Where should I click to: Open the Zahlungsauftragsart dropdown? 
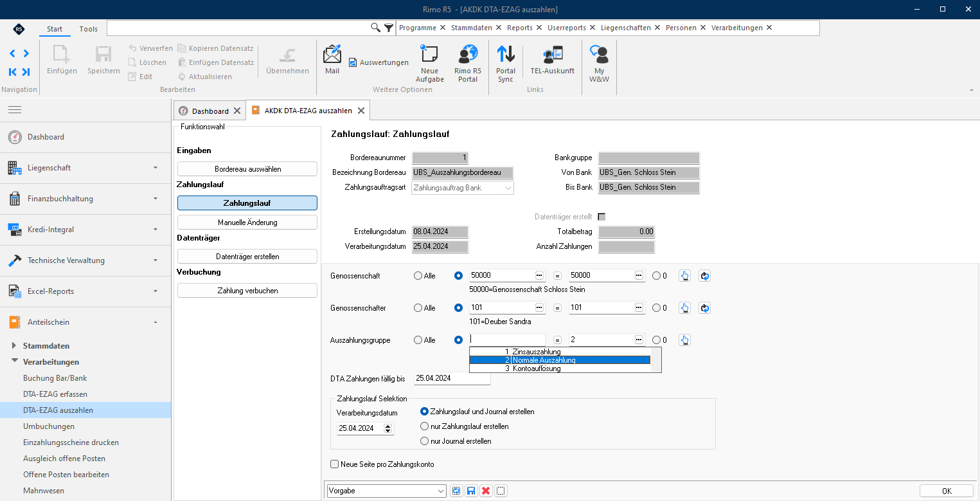508,188
